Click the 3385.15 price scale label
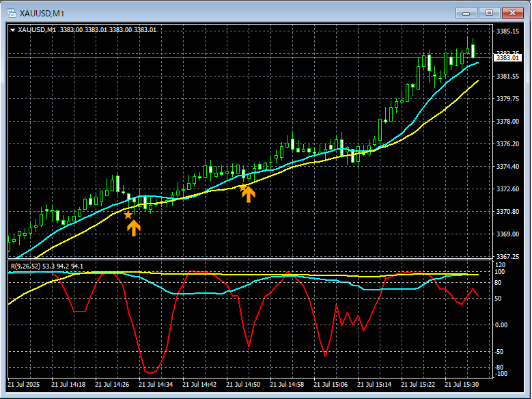This screenshot has height=399, width=532. pos(507,31)
